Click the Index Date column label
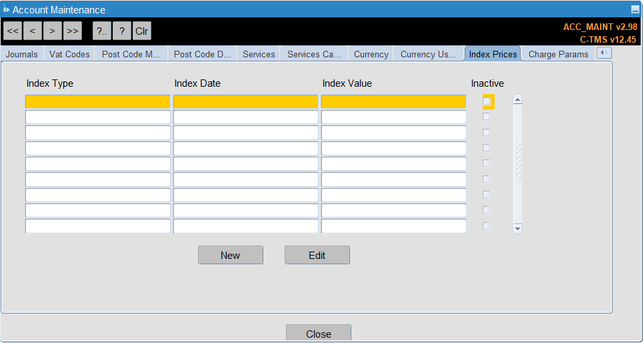 click(197, 83)
